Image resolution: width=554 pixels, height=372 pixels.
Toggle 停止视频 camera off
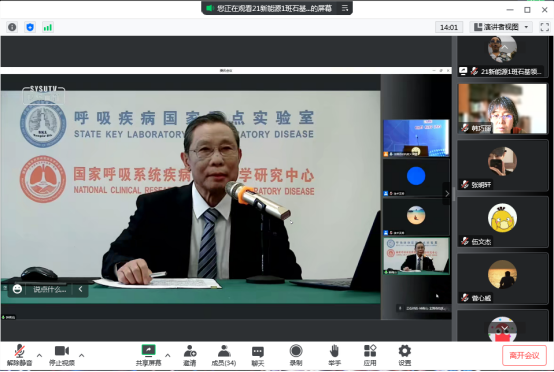click(x=62, y=355)
